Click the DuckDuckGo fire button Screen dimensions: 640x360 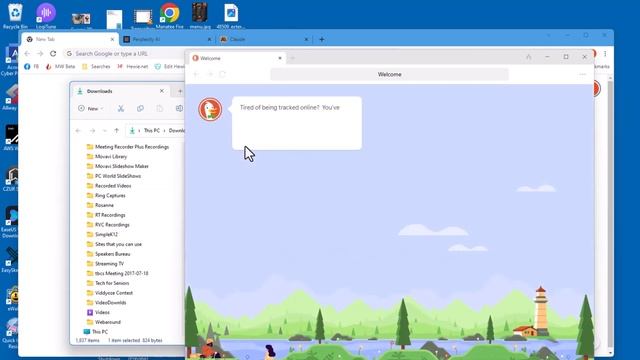[529, 57]
